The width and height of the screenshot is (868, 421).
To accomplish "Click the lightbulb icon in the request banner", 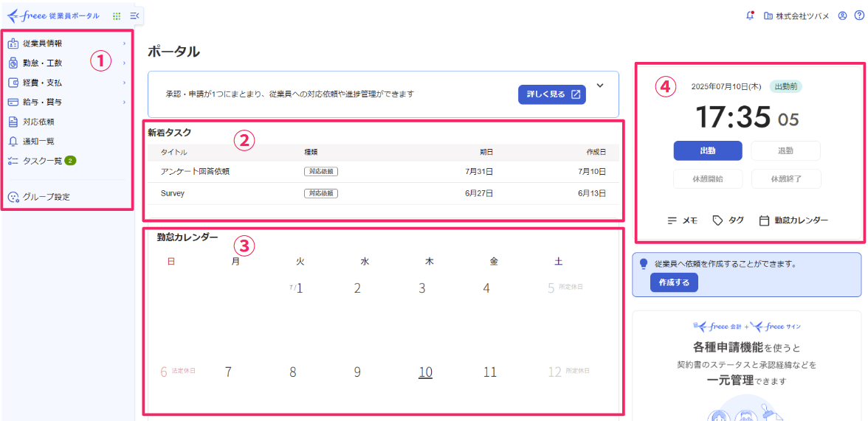I will click(644, 264).
